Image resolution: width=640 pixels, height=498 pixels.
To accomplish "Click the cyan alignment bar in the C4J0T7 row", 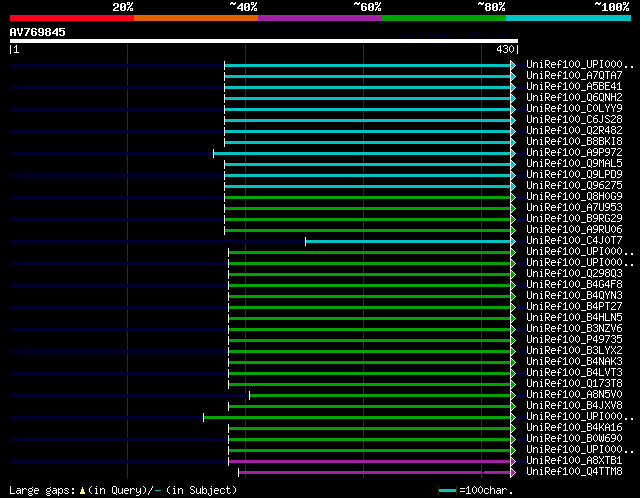I will [x=408, y=242].
